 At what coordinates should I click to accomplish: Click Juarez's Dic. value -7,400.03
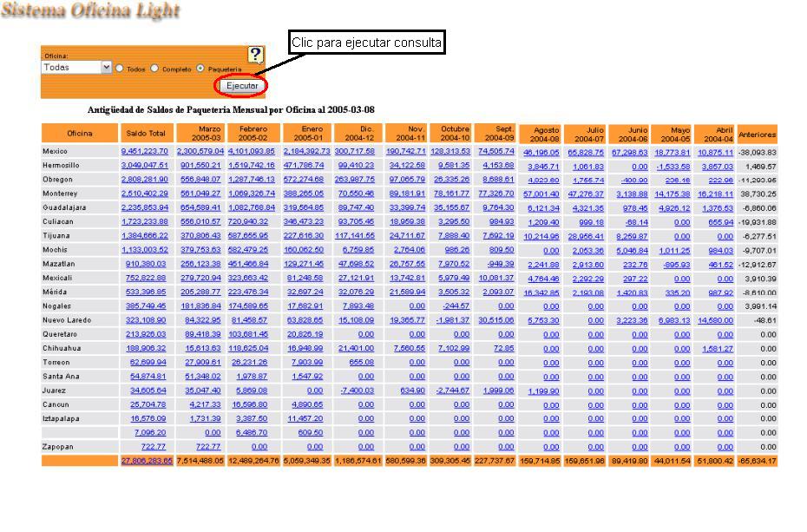coord(356,391)
